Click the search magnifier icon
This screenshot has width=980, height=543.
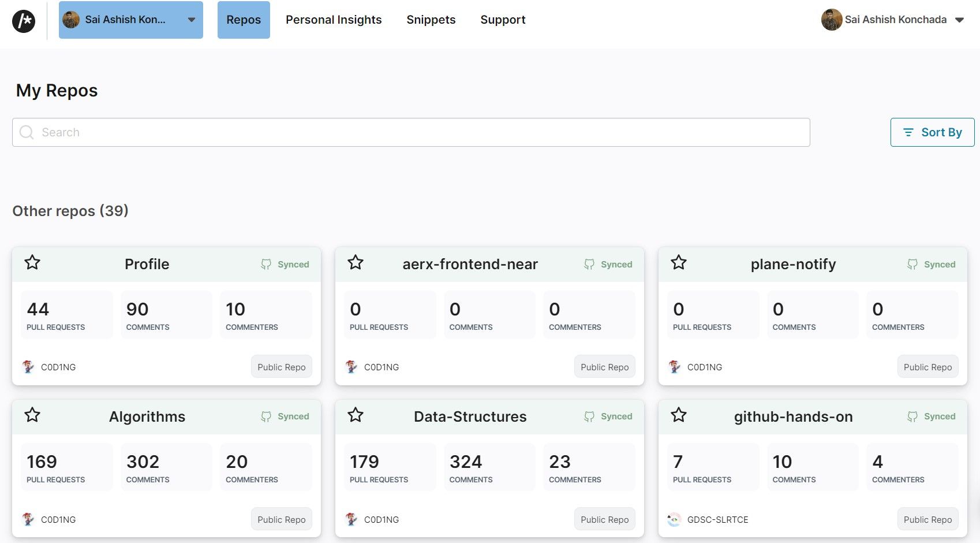click(x=27, y=132)
